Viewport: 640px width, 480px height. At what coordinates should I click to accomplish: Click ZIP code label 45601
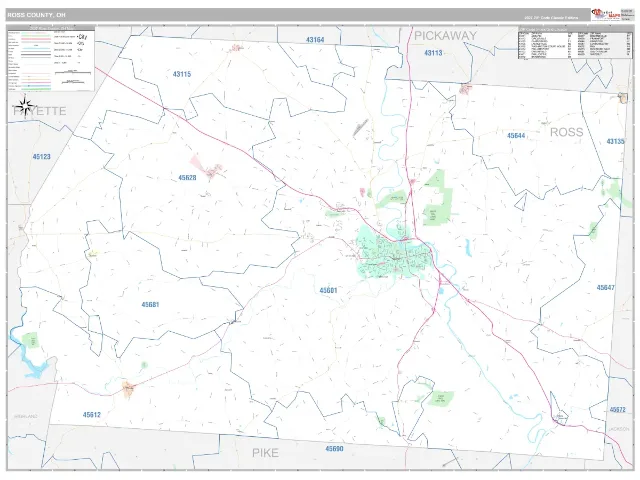tap(328, 290)
